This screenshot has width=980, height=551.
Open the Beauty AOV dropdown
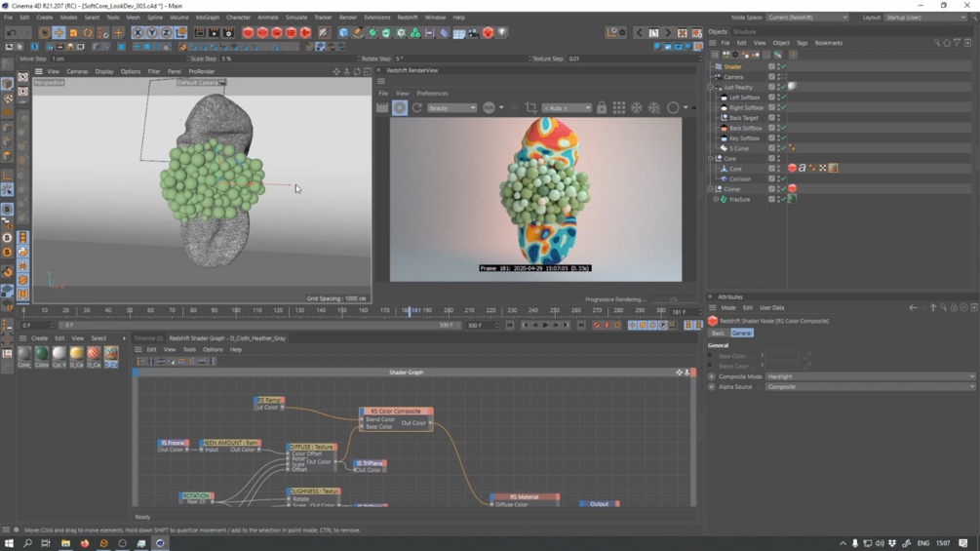[x=451, y=108]
